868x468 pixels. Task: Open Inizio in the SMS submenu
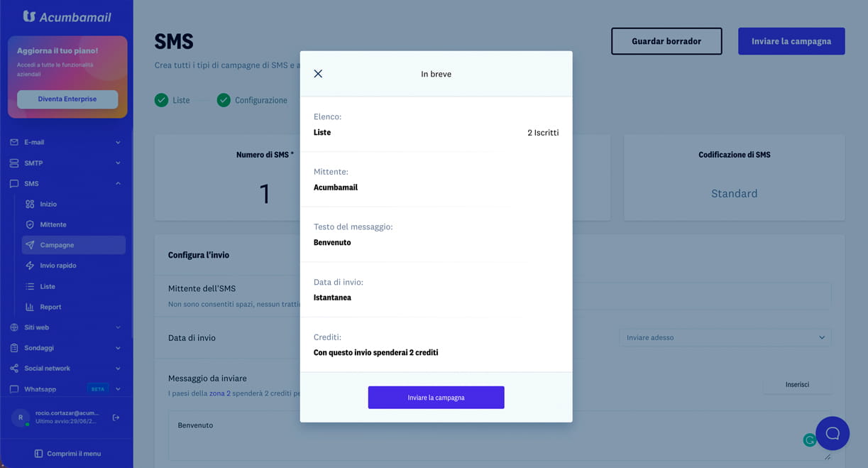pyautogui.click(x=48, y=204)
